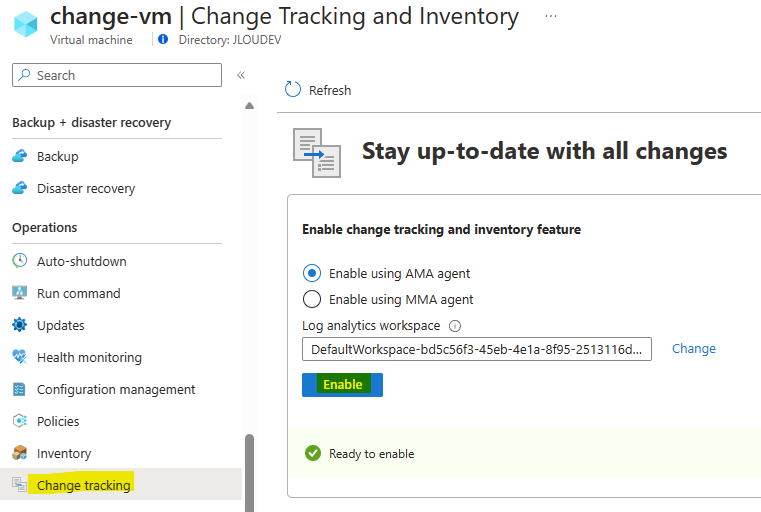Click the Inventory box icon
Image resolution: width=761 pixels, height=512 pixels.
pyautogui.click(x=19, y=453)
